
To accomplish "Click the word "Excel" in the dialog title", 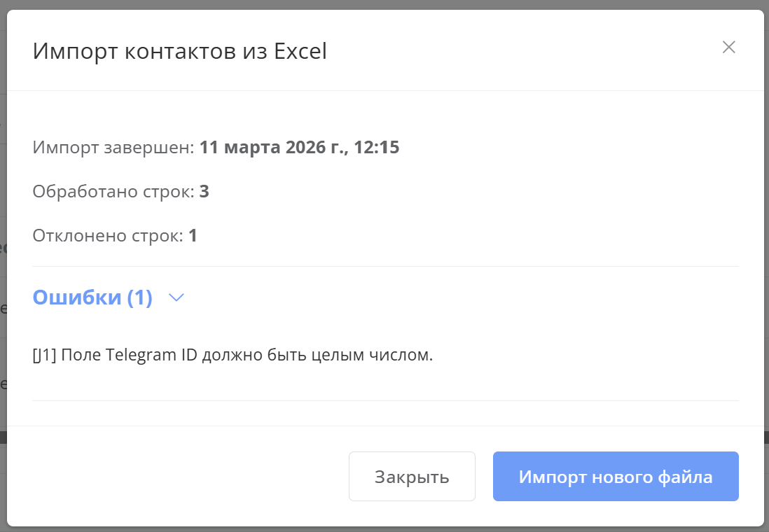I will [x=300, y=52].
